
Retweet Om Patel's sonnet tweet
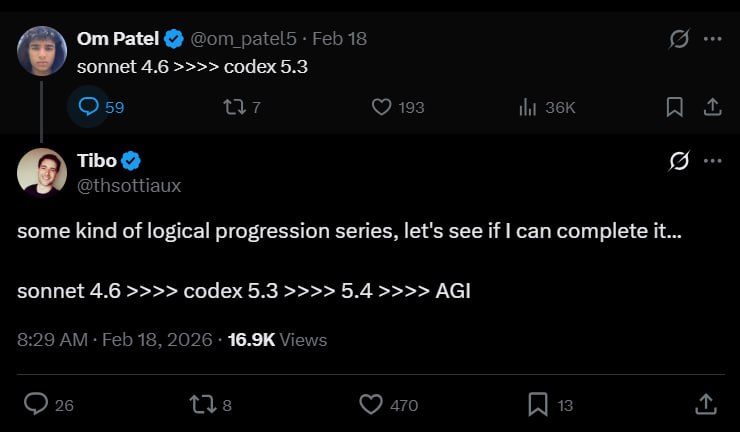(x=231, y=107)
